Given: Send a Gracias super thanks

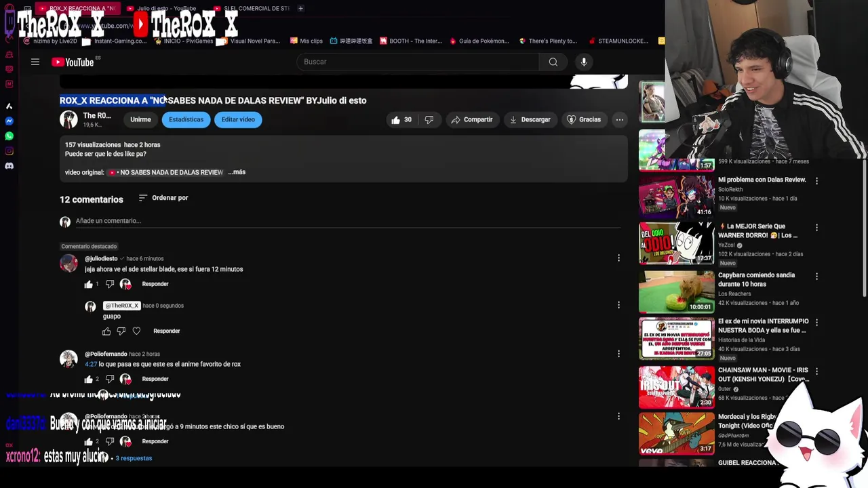Looking at the screenshot, I should point(584,119).
